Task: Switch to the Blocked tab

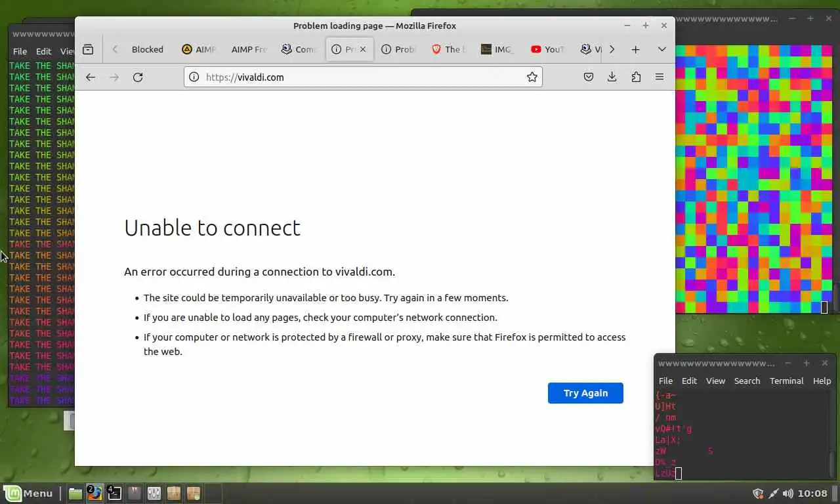Action: click(x=148, y=49)
